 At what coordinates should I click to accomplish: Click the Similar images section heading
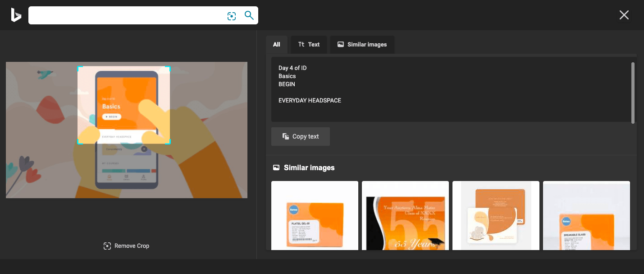309,167
